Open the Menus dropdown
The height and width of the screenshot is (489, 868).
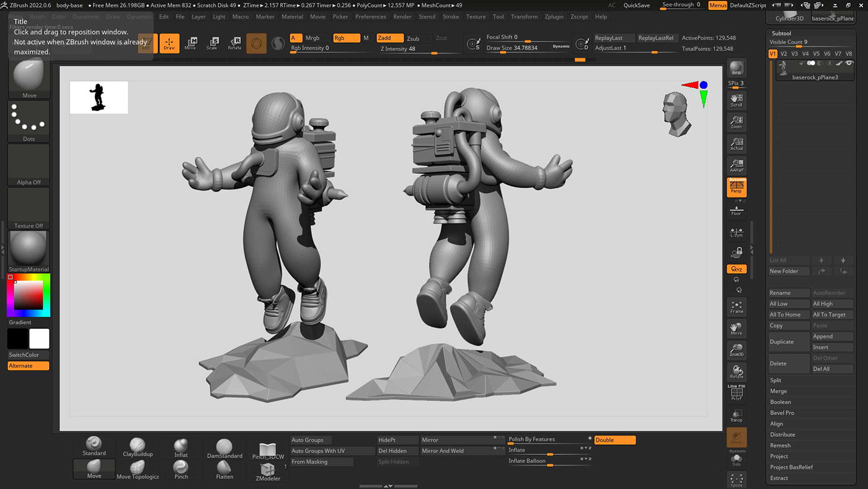(x=717, y=5)
